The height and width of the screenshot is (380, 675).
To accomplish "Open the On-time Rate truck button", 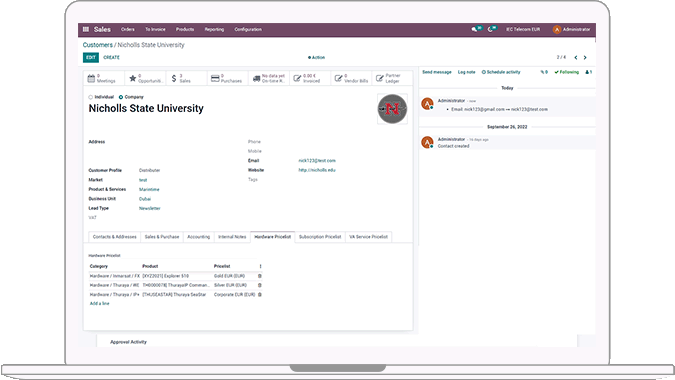I will pyautogui.click(x=269, y=78).
